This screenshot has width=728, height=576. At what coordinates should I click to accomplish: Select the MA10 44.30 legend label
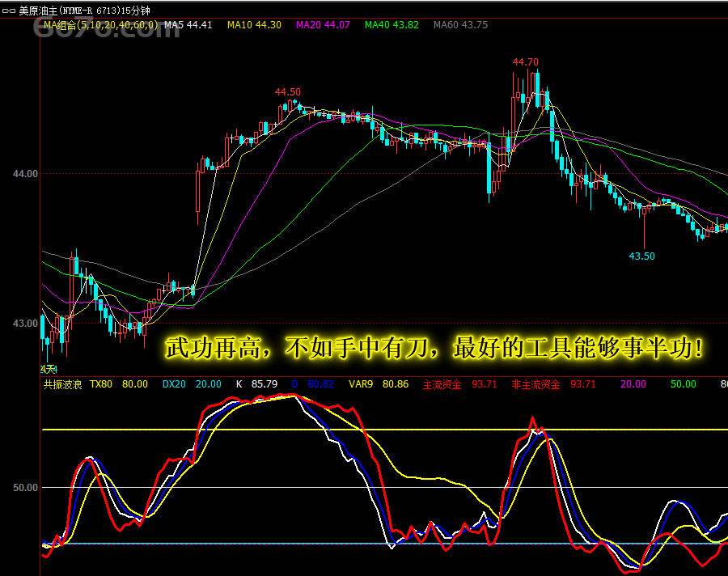254,25
